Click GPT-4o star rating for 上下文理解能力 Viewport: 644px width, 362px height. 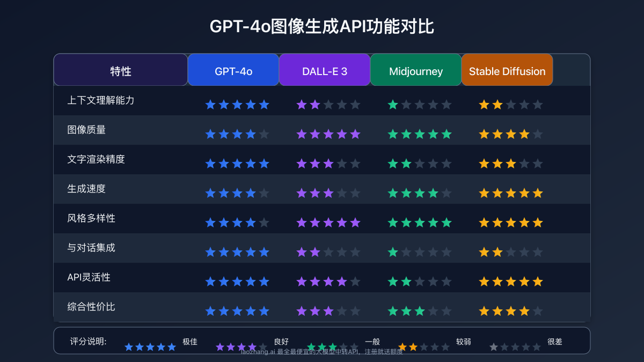(237, 105)
